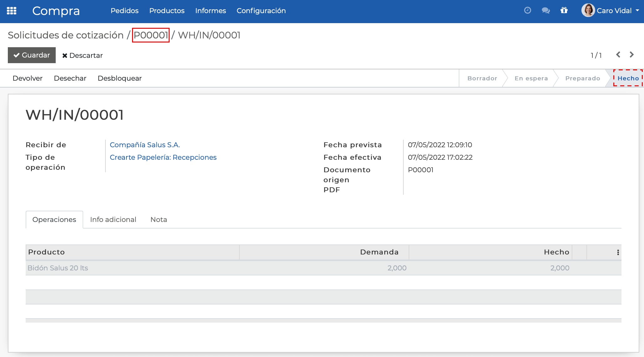Click the gift icon in top bar
This screenshot has width=644, height=357.
(564, 11)
